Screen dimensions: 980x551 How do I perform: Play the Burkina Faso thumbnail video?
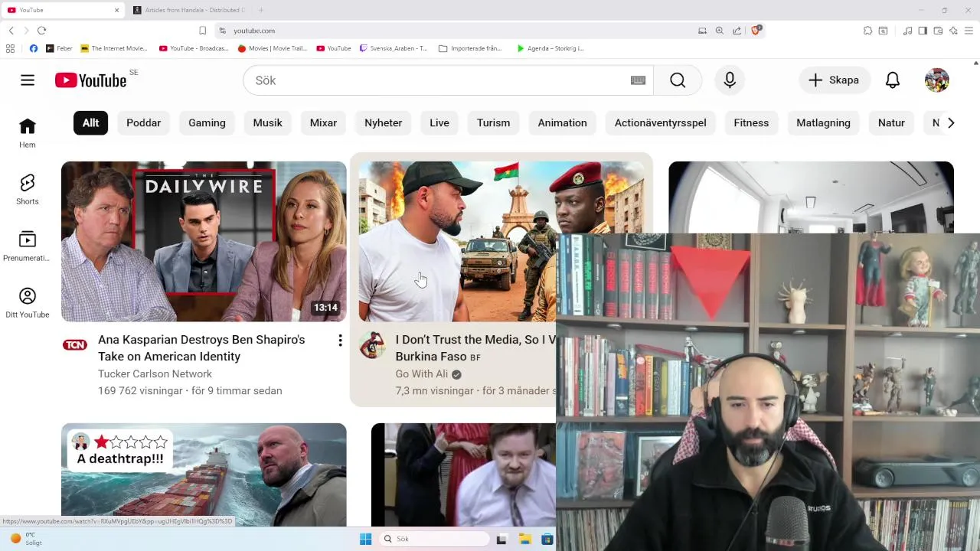click(x=458, y=241)
